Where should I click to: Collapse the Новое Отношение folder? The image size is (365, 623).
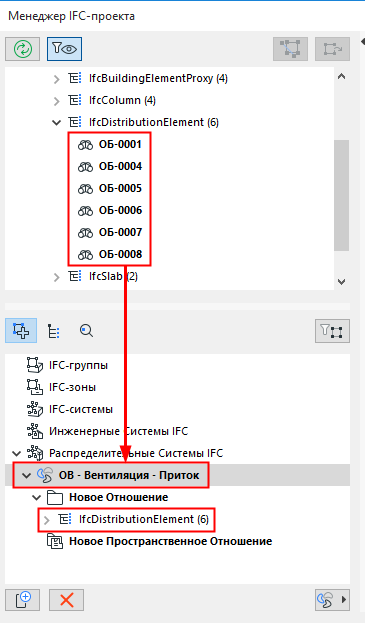pos(37,497)
